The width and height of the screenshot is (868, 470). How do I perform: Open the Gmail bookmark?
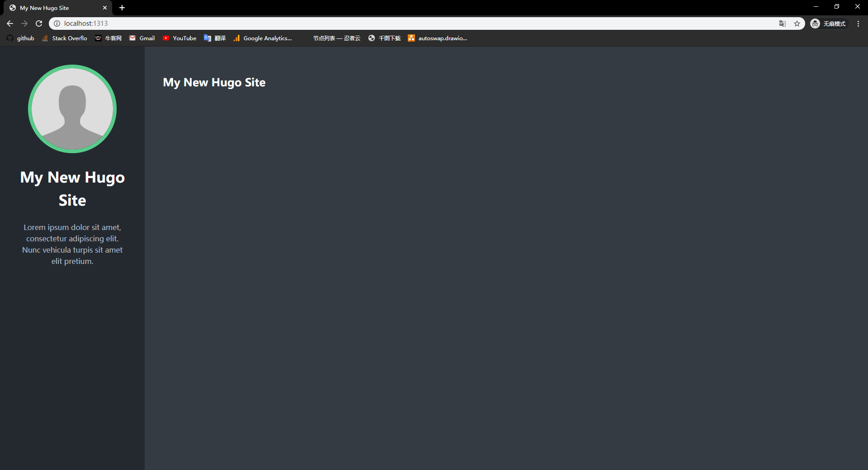tap(142, 38)
